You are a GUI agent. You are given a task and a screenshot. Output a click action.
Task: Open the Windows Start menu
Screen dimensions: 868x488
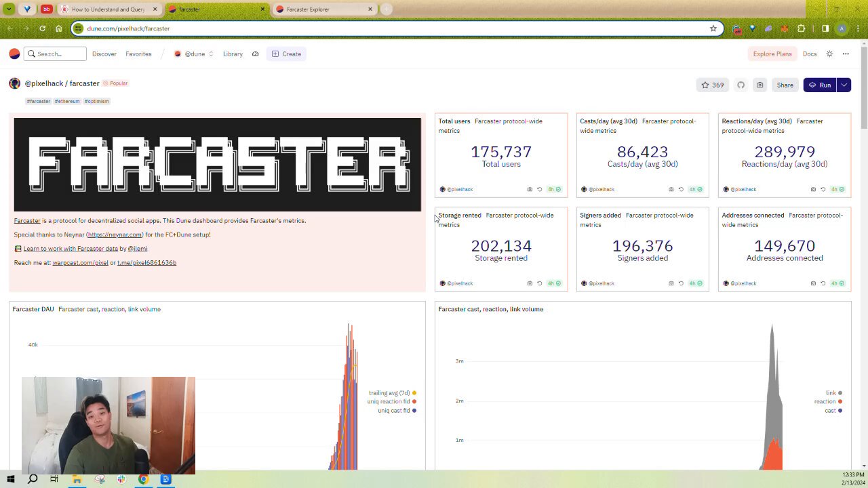click(11, 479)
